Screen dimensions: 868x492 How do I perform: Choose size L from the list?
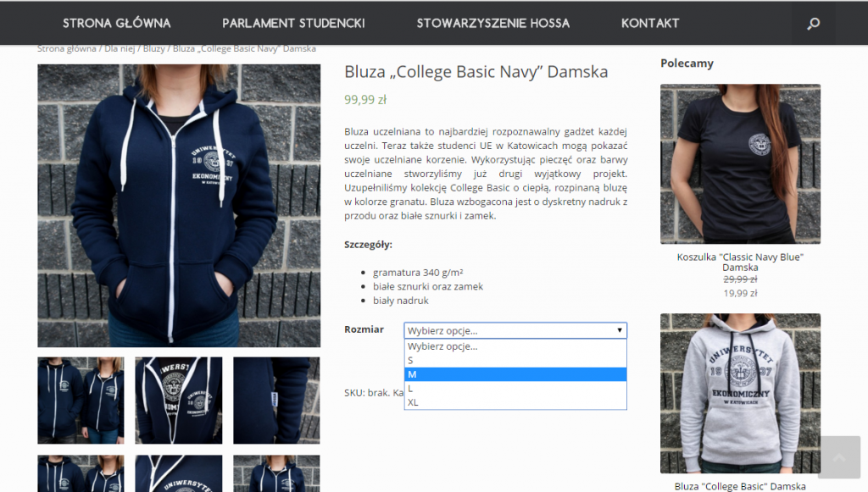tap(515, 389)
